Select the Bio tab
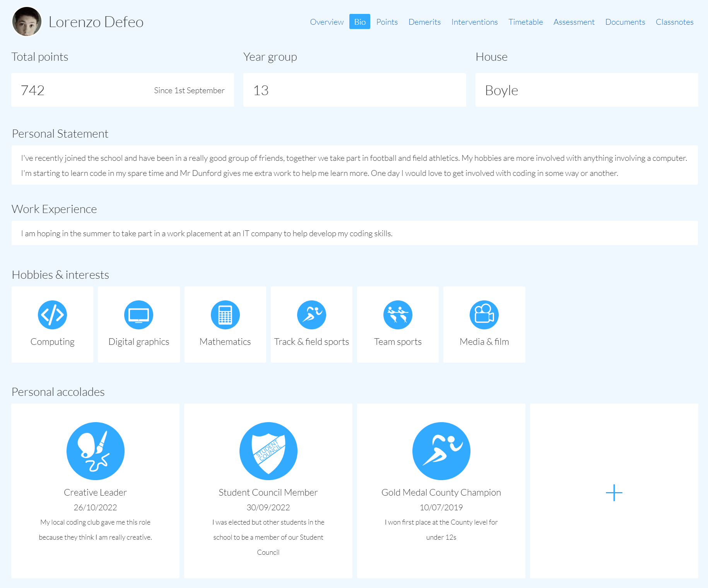 (x=359, y=22)
